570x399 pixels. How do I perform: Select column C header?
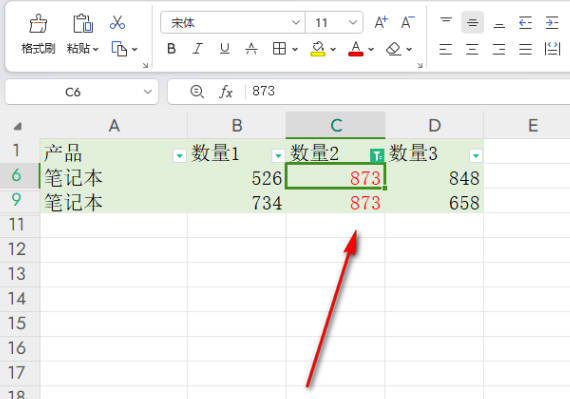(x=336, y=125)
